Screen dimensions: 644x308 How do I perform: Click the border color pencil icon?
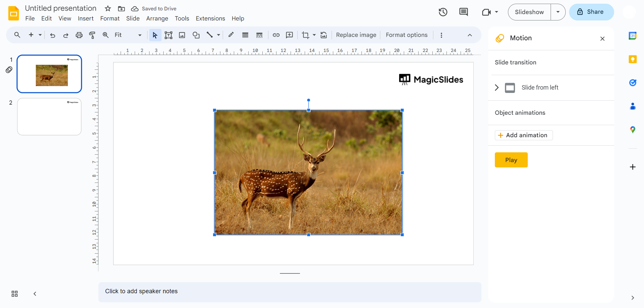pyautogui.click(x=231, y=35)
